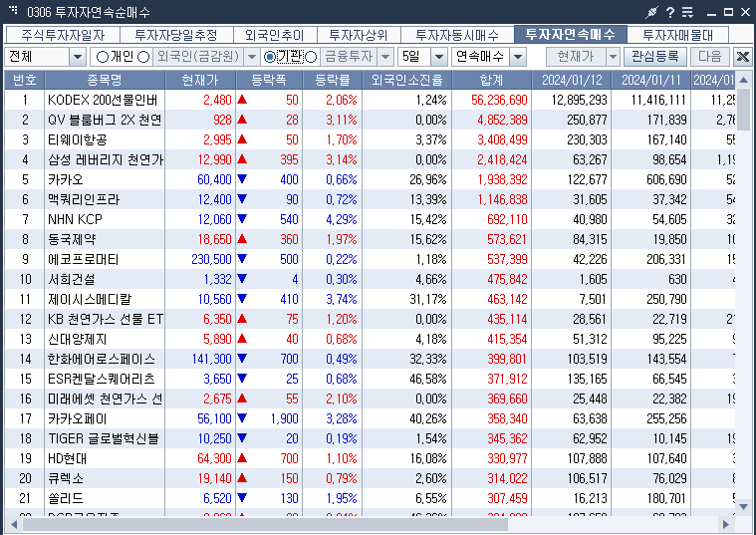Screen dimensions: 756x535
Task: Click the 56,236,690 total value
Action: tap(499, 100)
